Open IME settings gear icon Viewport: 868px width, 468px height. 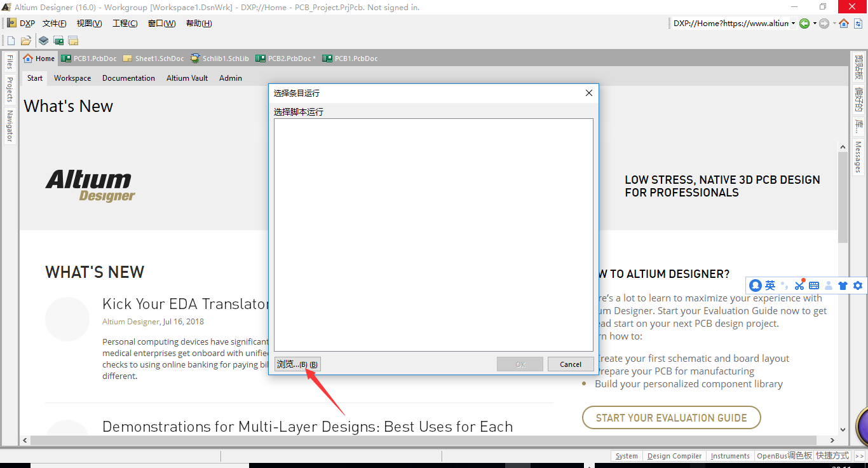[858, 286]
